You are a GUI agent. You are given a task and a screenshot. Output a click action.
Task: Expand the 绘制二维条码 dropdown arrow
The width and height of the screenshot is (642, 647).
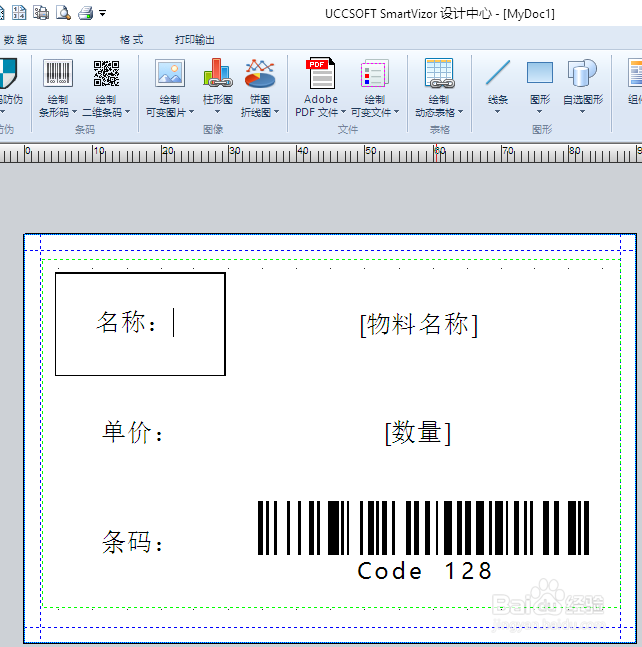pos(127,112)
